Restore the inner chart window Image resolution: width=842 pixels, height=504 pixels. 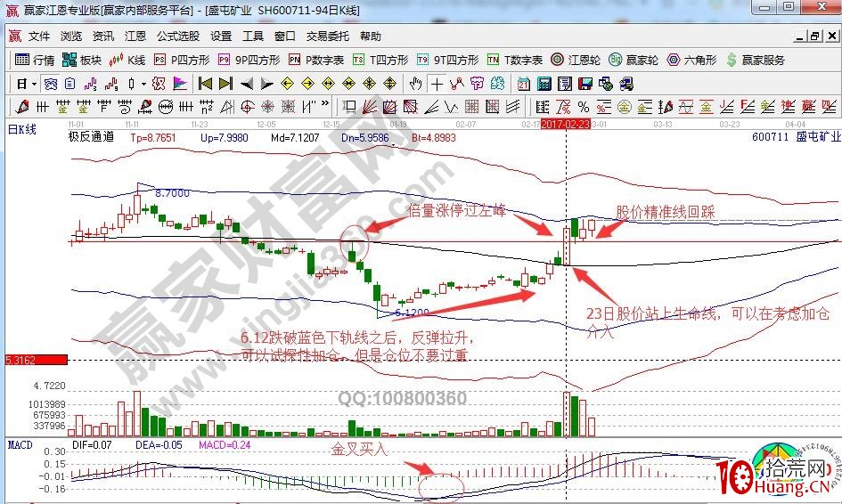pos(815,36)
